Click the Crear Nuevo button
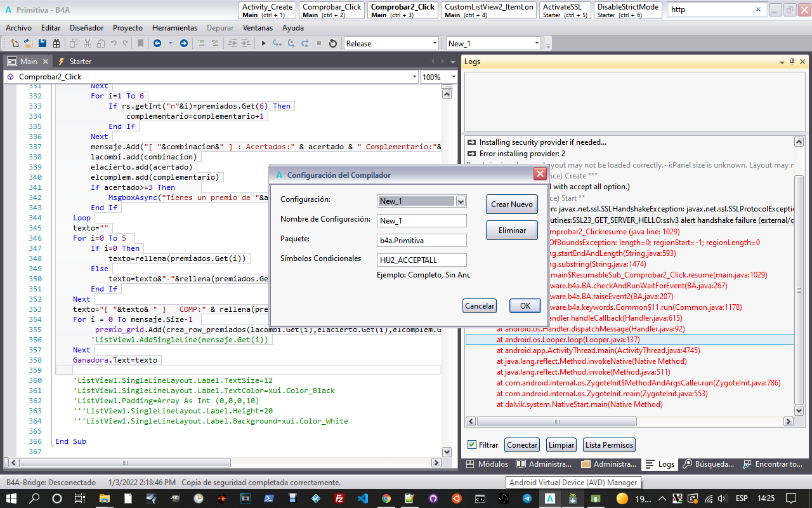This screenshot has height=508, width=812. pos(512,204)
